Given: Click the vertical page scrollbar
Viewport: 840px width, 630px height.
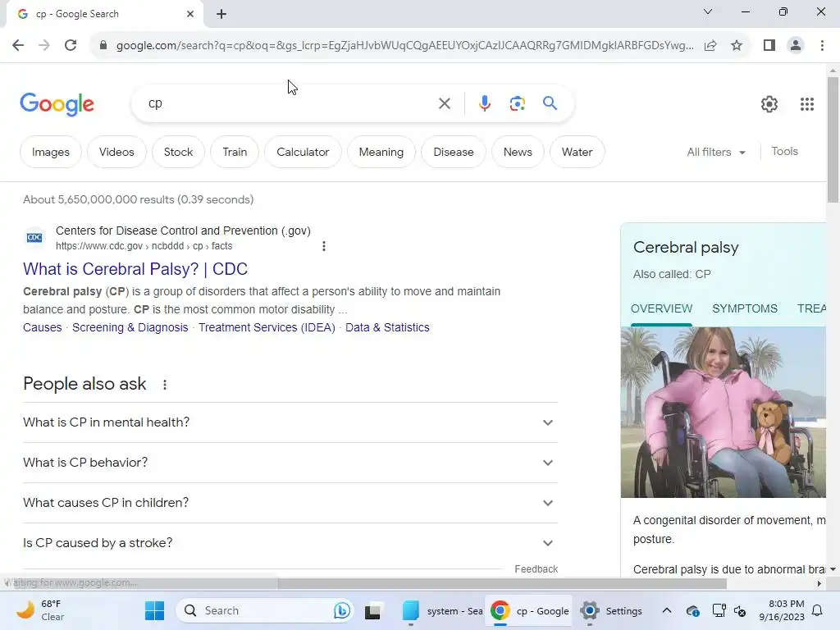Looking at the screenshot, I should [833, 139].
